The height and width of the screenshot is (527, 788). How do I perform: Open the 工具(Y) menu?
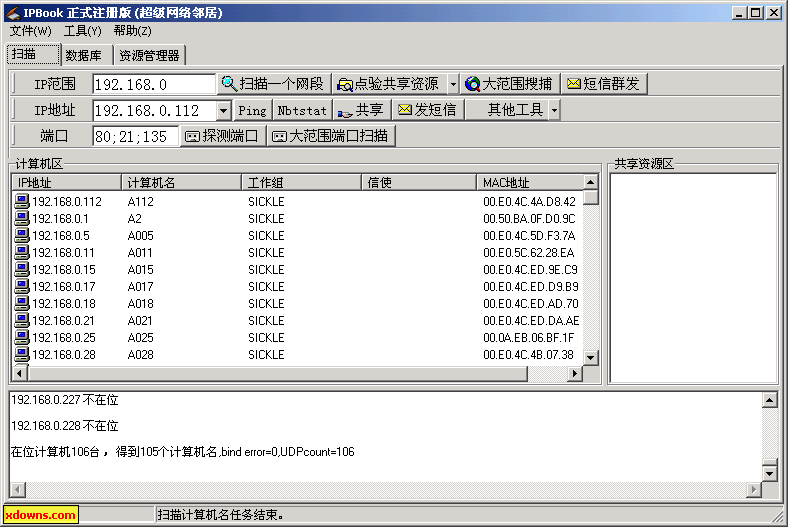coord(82,31)
